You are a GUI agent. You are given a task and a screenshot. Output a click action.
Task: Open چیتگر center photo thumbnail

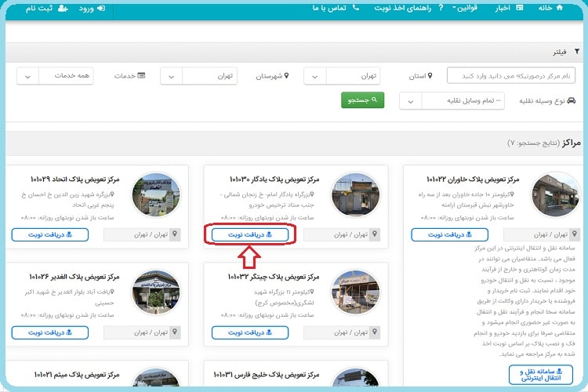click(356, 292)
